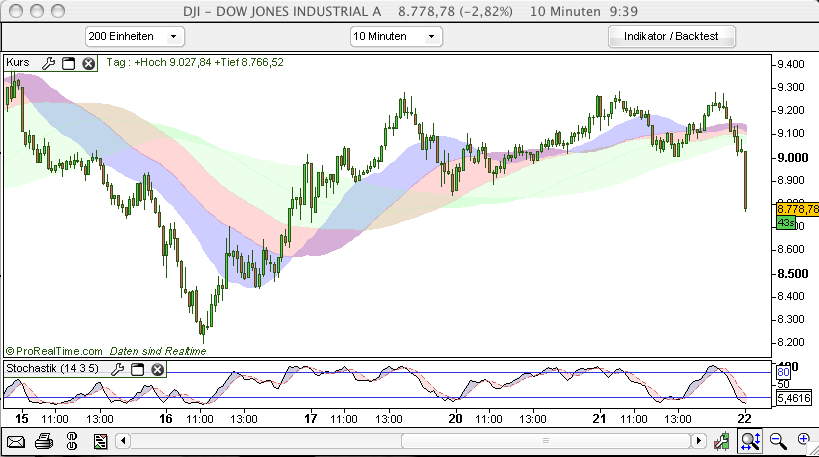Open the 10 Minuten timeframe dropdown
Viewport: 819px width, 457px height.
pyautogui.click(x=396, y=37)
